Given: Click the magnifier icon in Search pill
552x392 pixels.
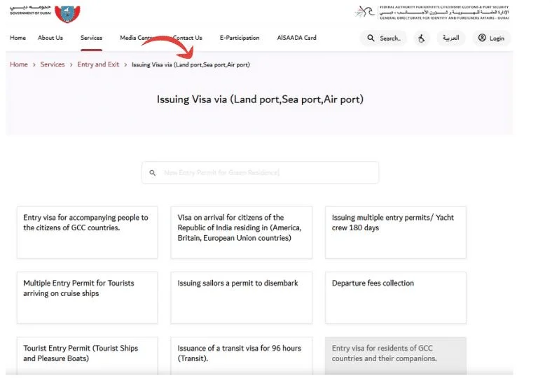Looking at the screenshot, I should coord(371,38).
